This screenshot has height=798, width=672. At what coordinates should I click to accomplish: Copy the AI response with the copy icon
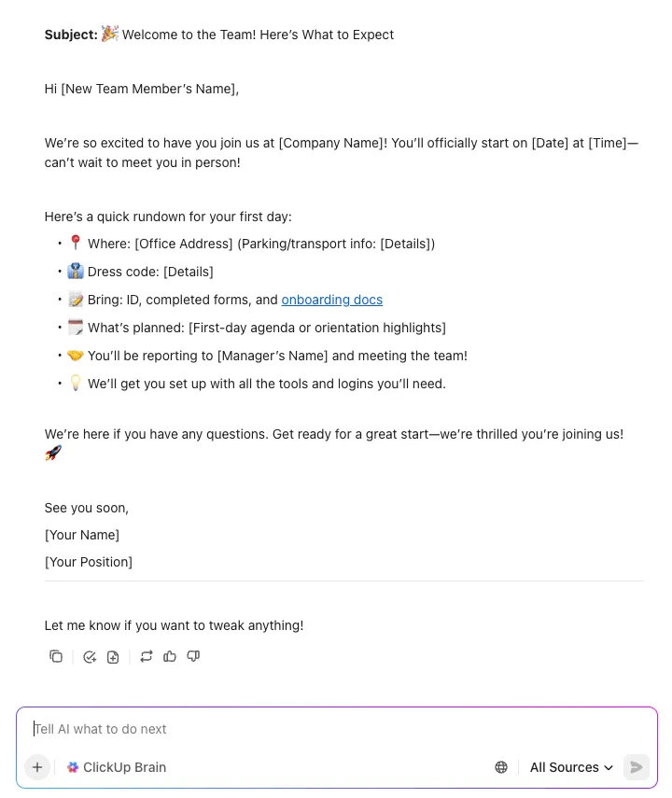pyautogui.click(x=56, y=656)
